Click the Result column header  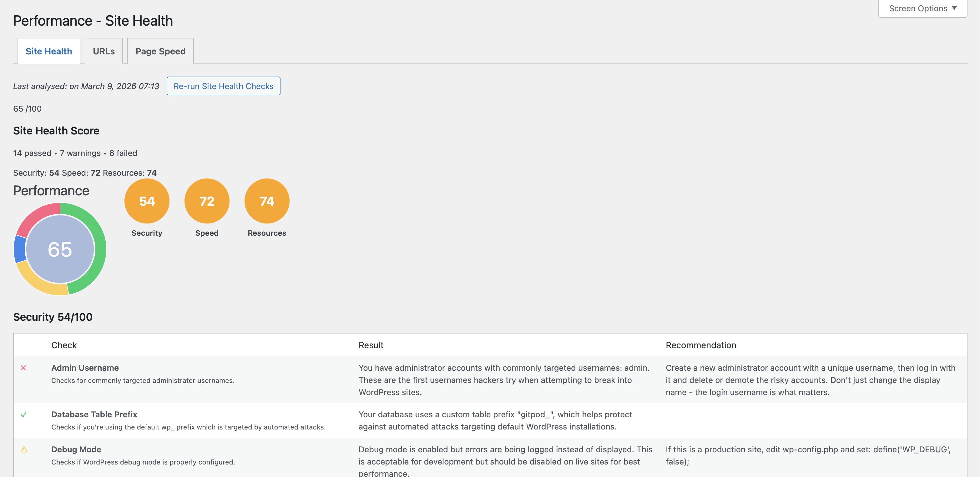371,345
